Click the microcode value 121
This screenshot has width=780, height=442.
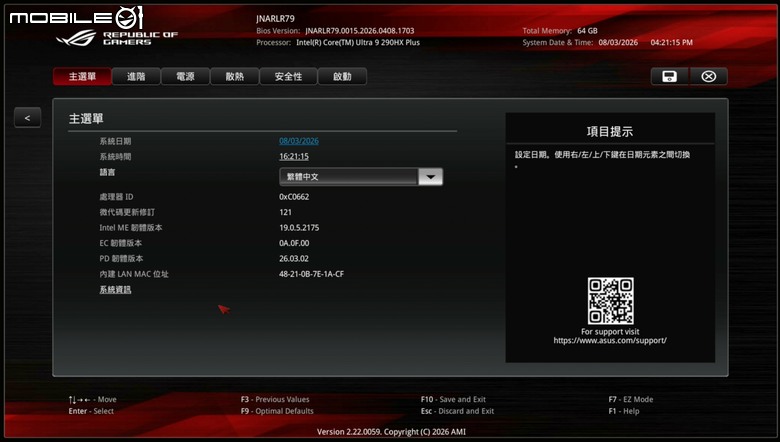tap(286, 212)
